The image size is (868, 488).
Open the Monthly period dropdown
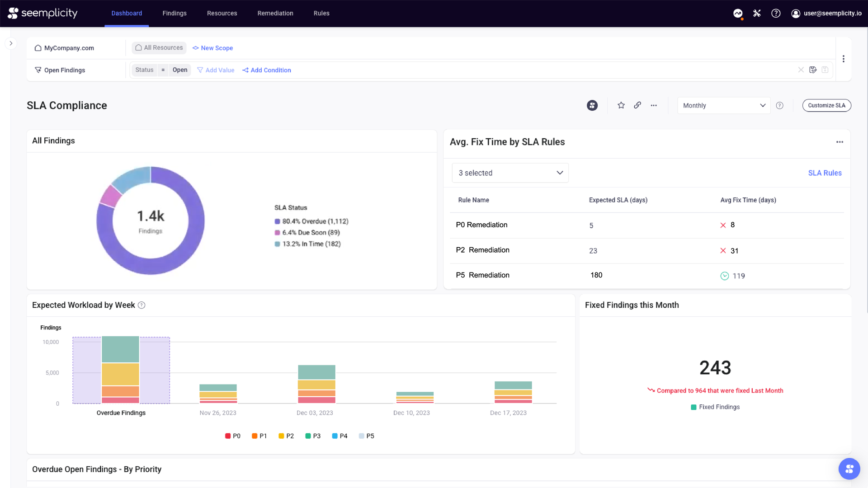(x=723, y=105)
